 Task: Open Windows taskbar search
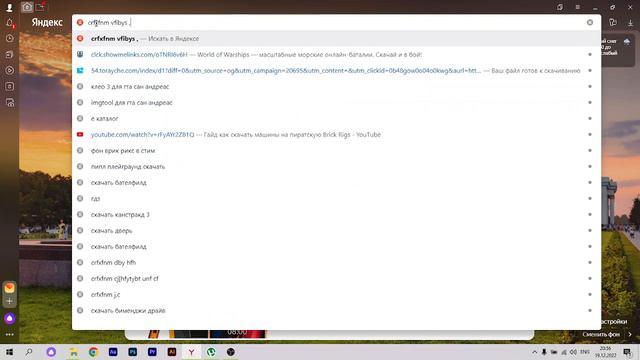coord(29,352)
